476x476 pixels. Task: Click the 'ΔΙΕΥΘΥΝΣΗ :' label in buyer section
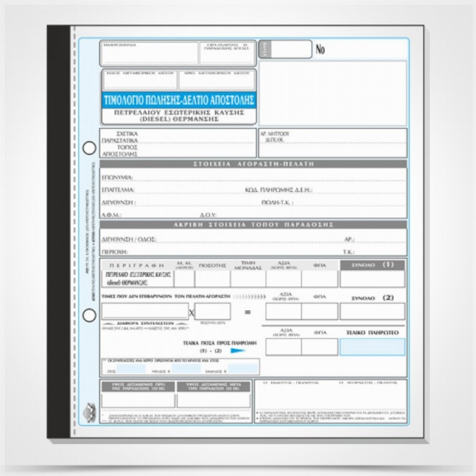(119, 202)
